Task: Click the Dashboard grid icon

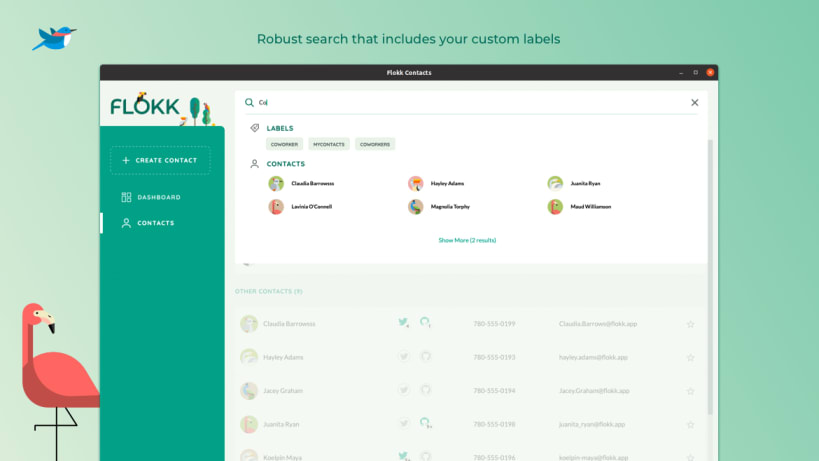Action: pos(126,197)
